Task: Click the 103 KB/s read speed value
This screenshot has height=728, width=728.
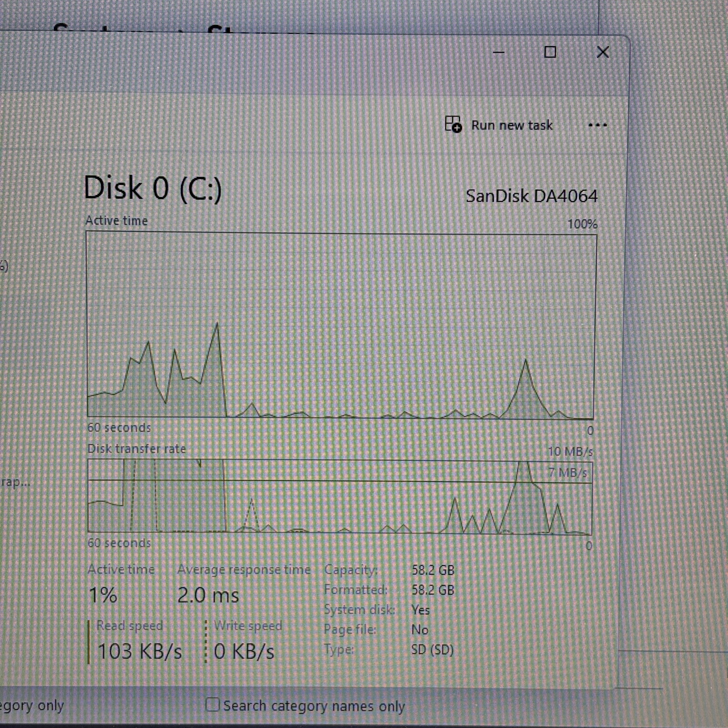Action: click(140, 651)
